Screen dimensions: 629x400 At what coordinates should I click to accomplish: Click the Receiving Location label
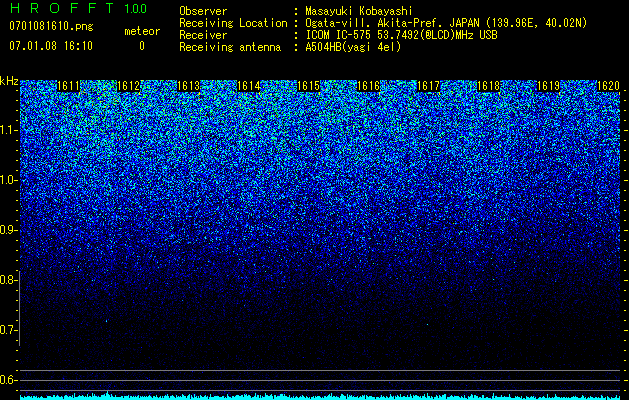point(233,23)
